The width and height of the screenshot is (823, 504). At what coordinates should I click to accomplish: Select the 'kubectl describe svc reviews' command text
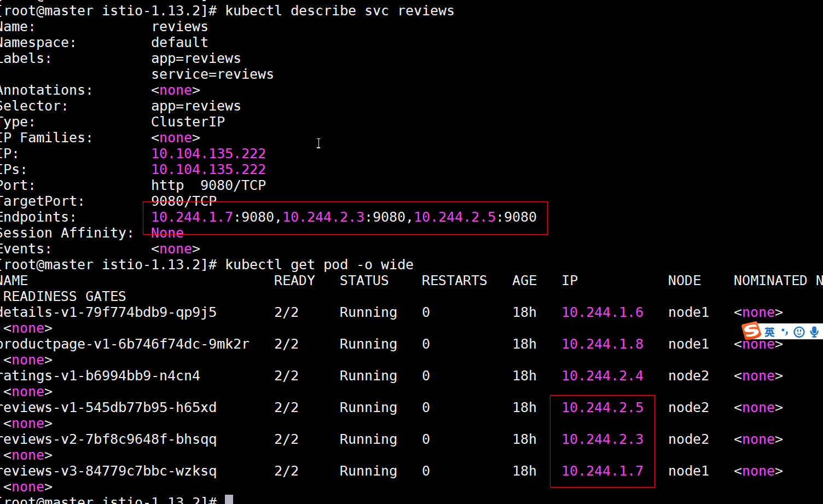[339, 11]
